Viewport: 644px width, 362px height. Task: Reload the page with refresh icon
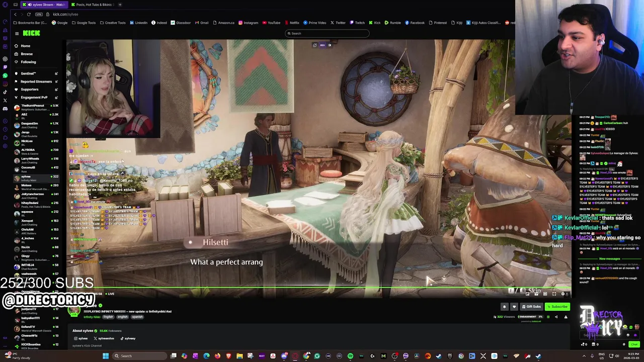[x=29, y=14]
